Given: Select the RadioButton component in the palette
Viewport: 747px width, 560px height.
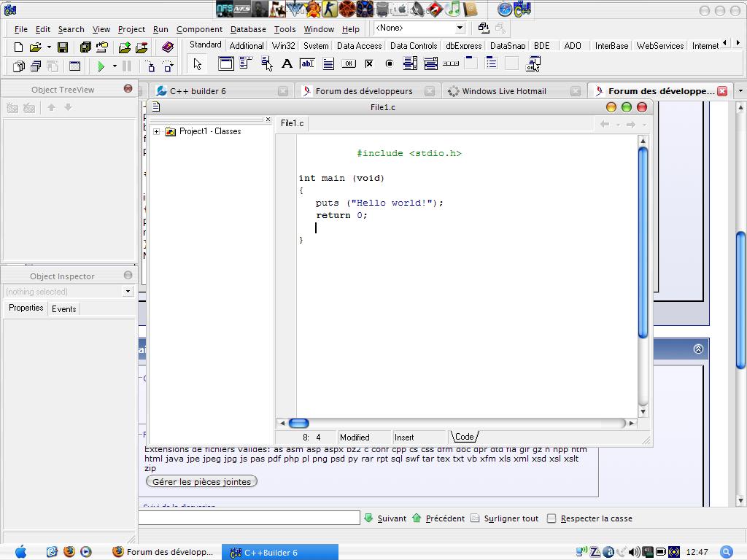Looking at the screenshot, I should click(390, 63).
